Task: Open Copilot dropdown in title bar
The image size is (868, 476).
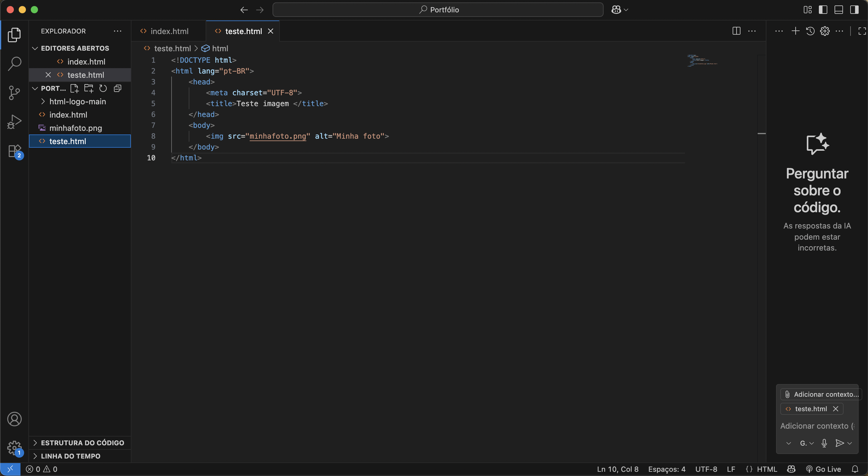Action: [620, 10]
